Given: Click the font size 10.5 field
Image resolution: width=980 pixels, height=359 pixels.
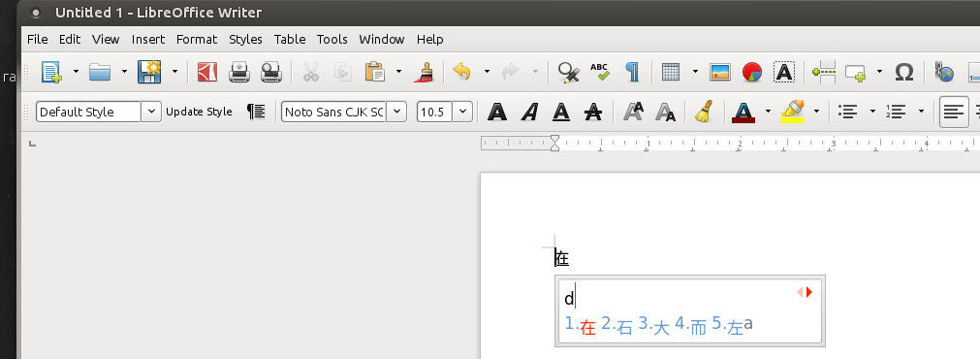Looking at the screenshot, I should click(x=434, y=112).
